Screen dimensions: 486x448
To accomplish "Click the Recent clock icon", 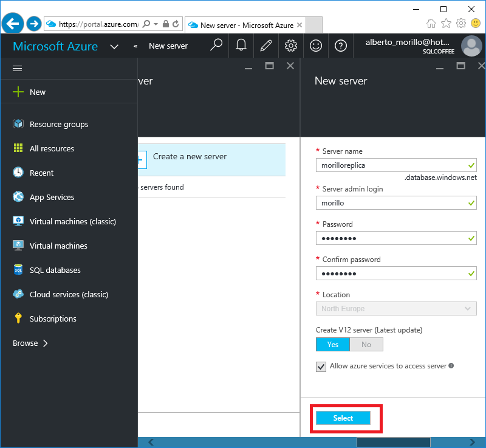I will pos(18,173).
